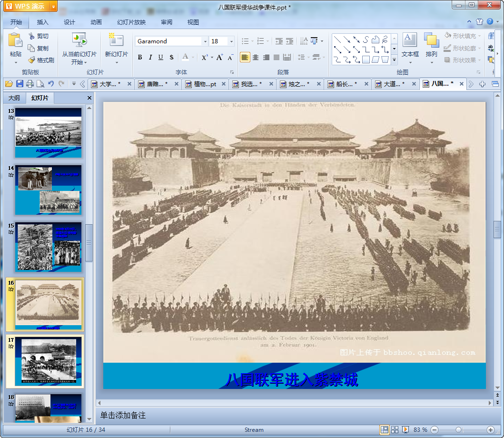The height and width of the screenshot is (438, 504).
Task: Click the Copy (复制) icon
Action: [x=31, y=48]
